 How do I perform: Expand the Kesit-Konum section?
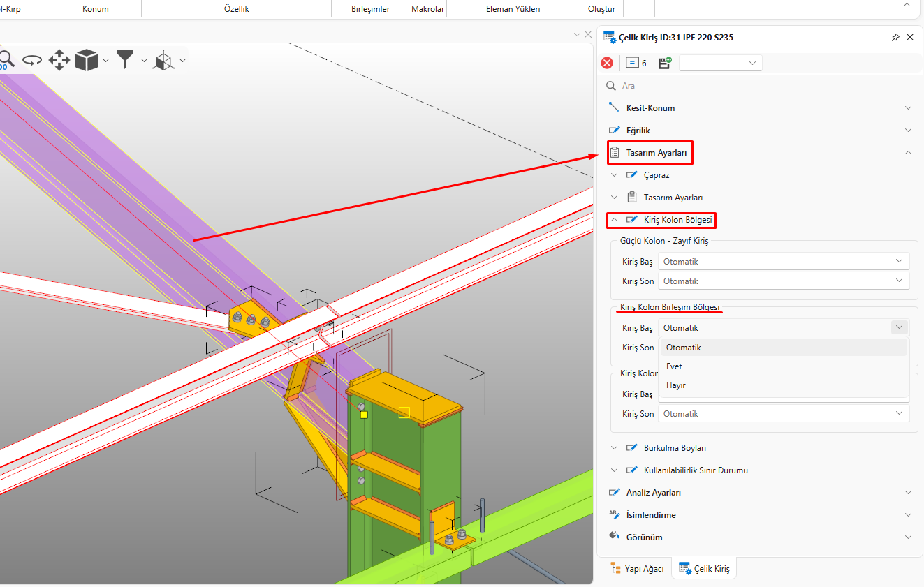(x=650, y=108)
